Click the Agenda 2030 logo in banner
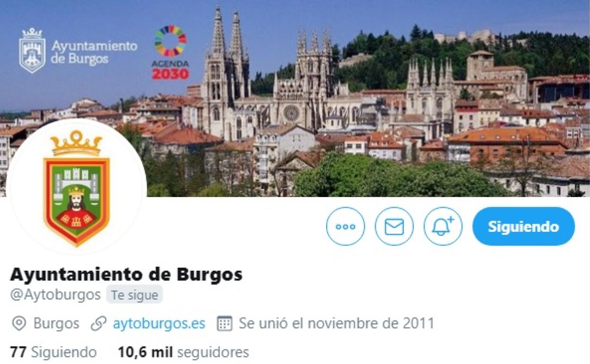This screenshot has height=364, width=590. [170, 52]
